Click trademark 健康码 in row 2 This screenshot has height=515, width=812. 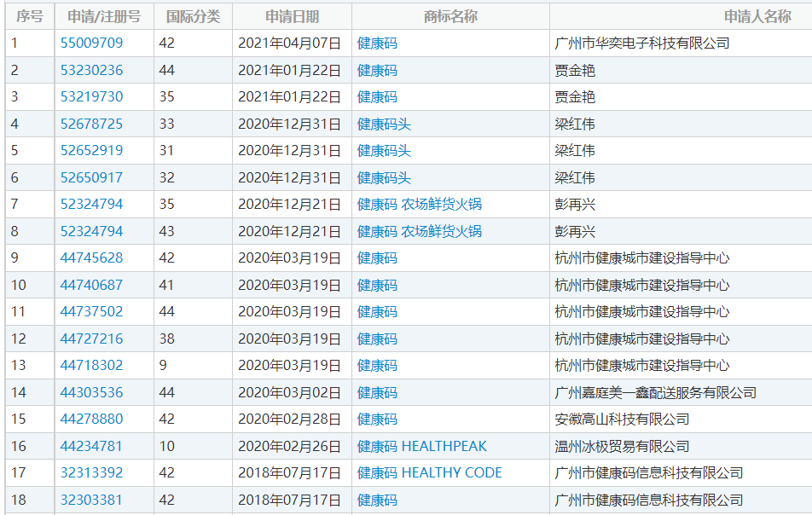point(378,71)
